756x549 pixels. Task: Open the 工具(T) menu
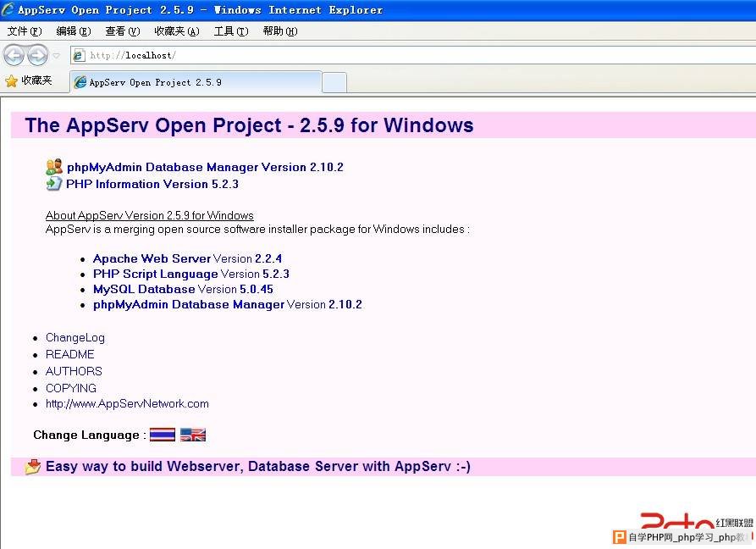(x=231, y=31)
